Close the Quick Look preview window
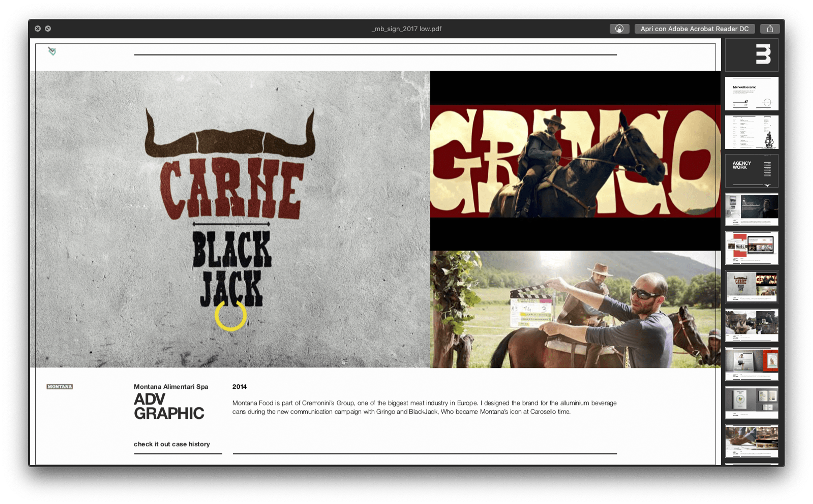This screenshot has height=504, width=813. [38, 29]
